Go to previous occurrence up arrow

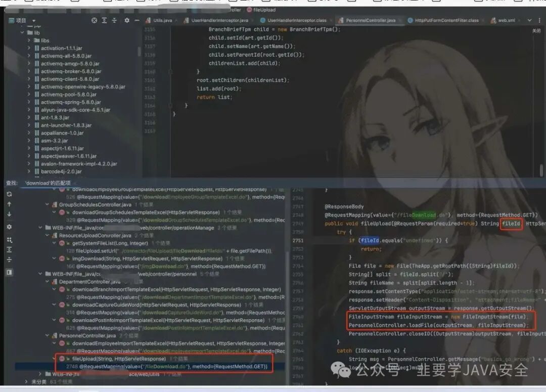tap(10, 204)
